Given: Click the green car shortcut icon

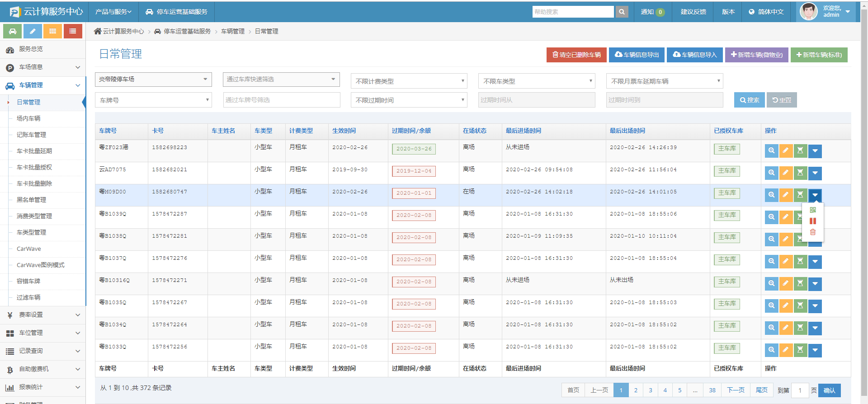Looking at the screenshot, I should [13, 31].
